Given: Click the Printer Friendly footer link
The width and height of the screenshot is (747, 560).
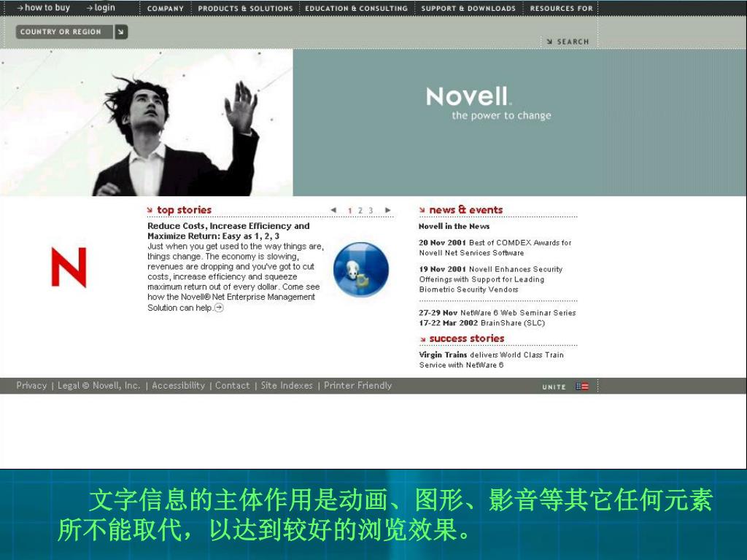Looking at the screenshot, I should coord(357,386).
